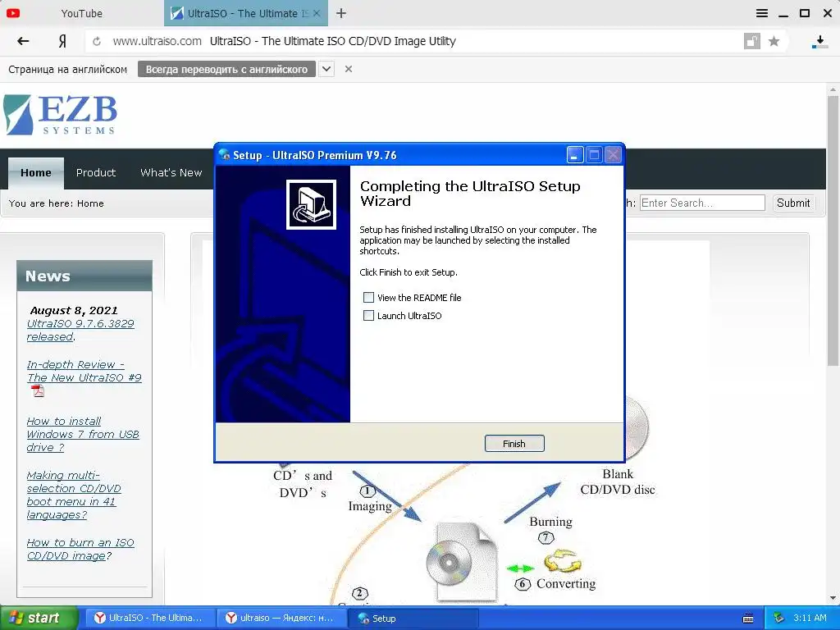Click the browser address bar URL

pyautogui.click(x=157, y=41)
